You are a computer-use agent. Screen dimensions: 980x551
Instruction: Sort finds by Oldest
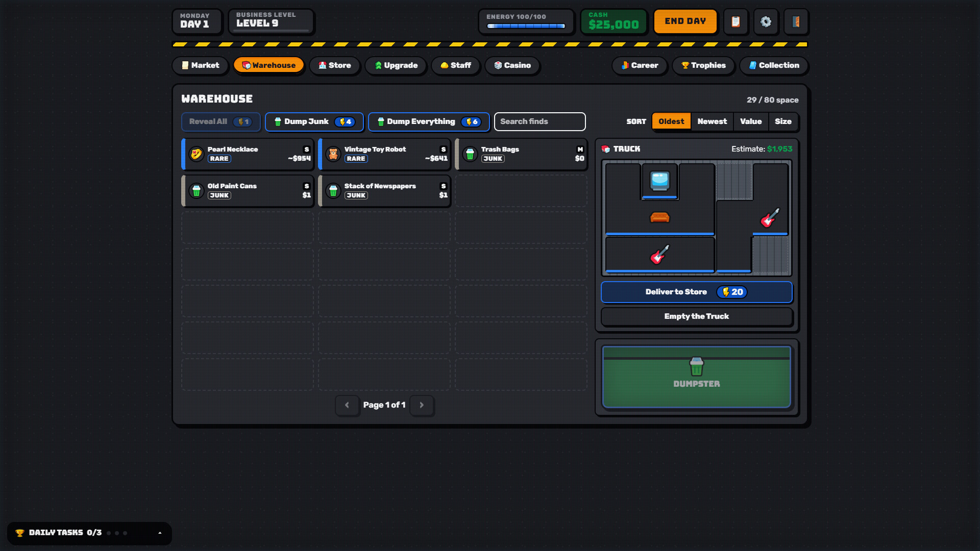[x=671, y=121]
